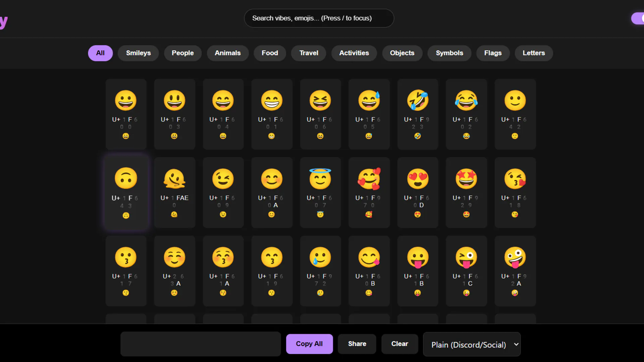The height and width of the screenshot is (362, 644).
Task: Click the Share button
Action: tap(357, 344)
